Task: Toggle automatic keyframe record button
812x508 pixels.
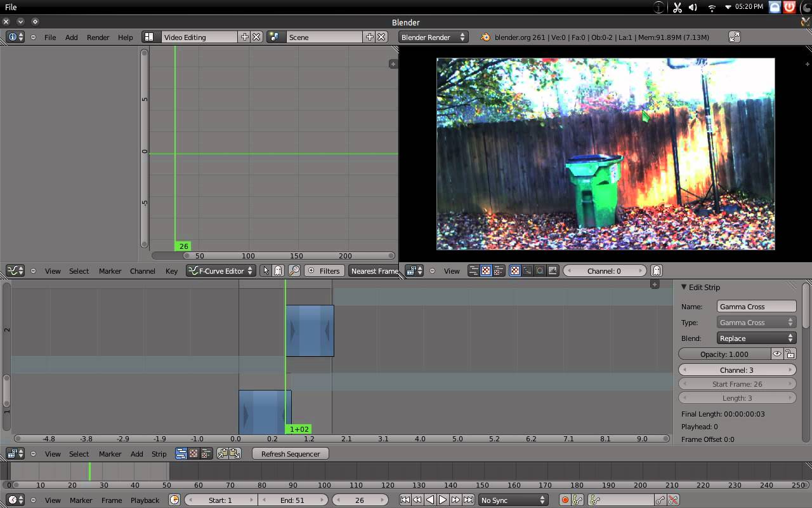Action: coord(565,500)
